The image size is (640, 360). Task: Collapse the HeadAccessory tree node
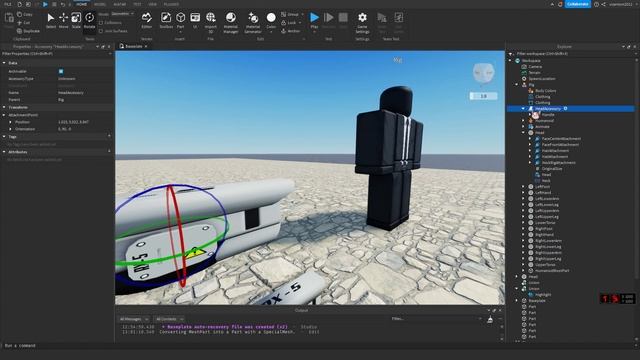point(523,109)
